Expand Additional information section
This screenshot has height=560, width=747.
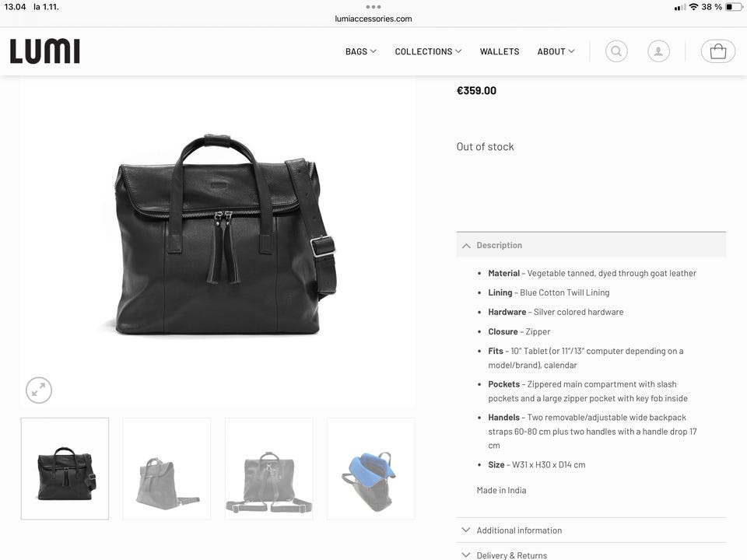pos(591,530)
